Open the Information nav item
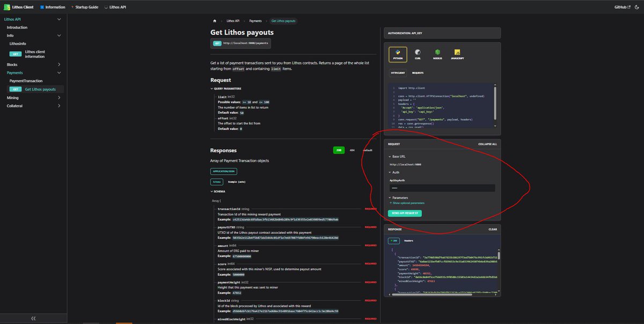This screenshot has height=324, width=644. click(x=53, y=8)
